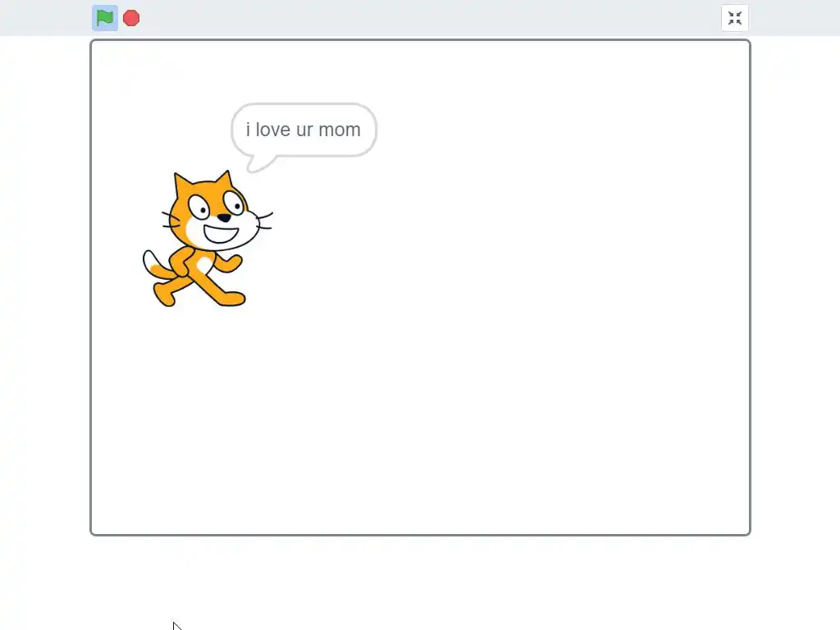
Task: Exit full screen mode with the shrink icon
Action: click(x=735, y=18)
